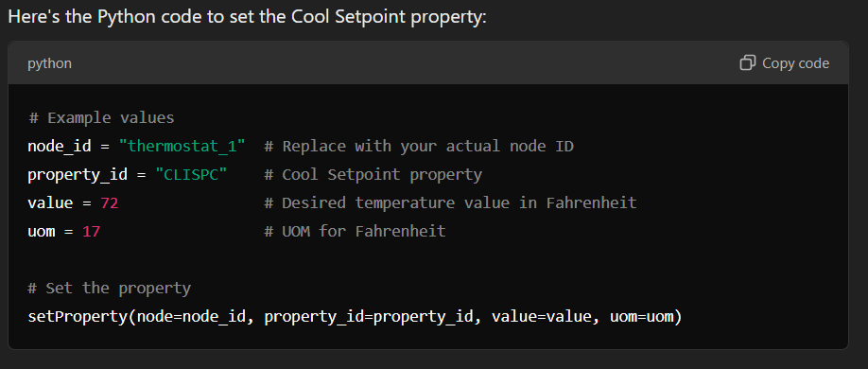Click the copy clipboard icon
This screenshot has width=868, height=369.
coord(747,63)
